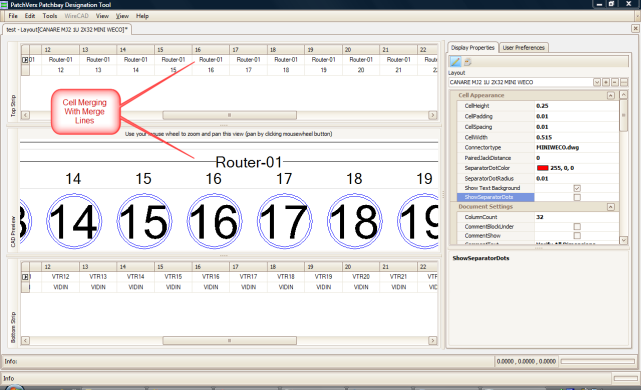Image resolution: width=641 pixels, height=390 pixels.
Task: Add a new layout with the plus button
Action: click(606, 82)
